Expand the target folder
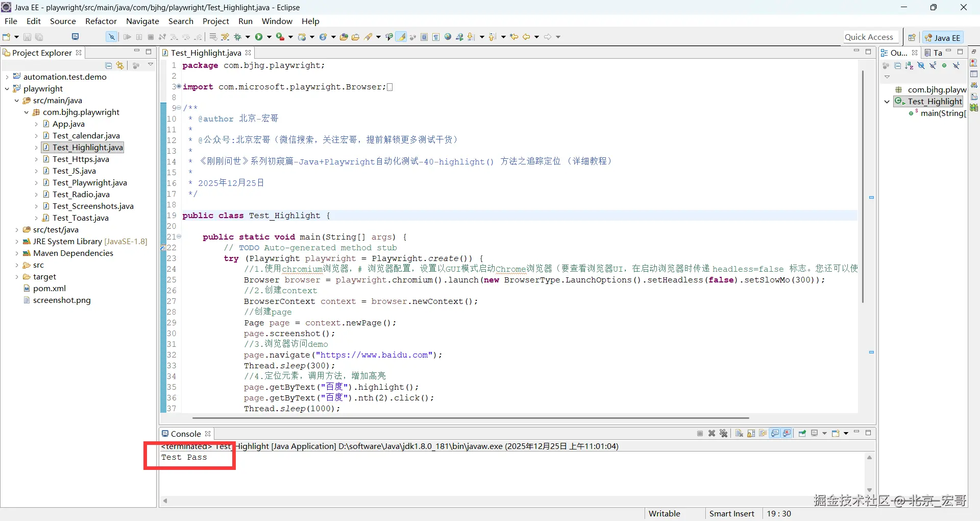980x521 pixels. (17, 277)
